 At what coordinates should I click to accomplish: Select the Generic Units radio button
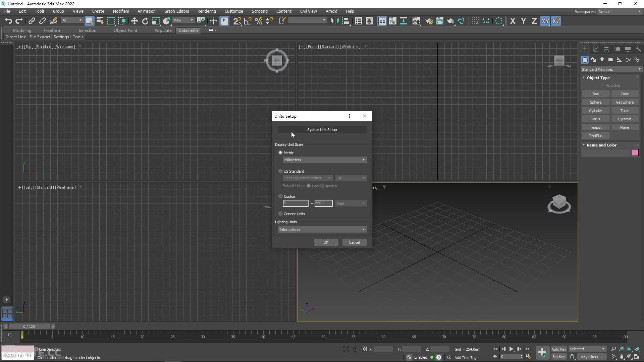tap(280, 214)
